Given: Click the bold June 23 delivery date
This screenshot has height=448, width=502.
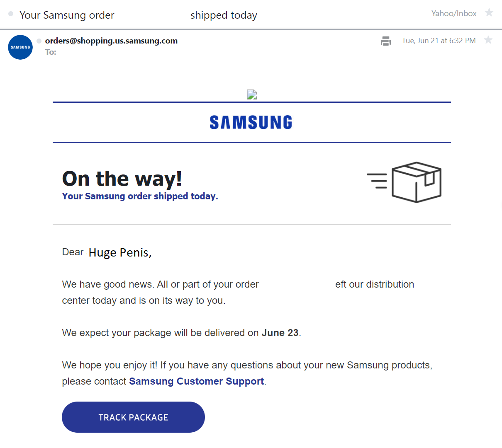Looking at the screenshot, I should coord(280,333).
